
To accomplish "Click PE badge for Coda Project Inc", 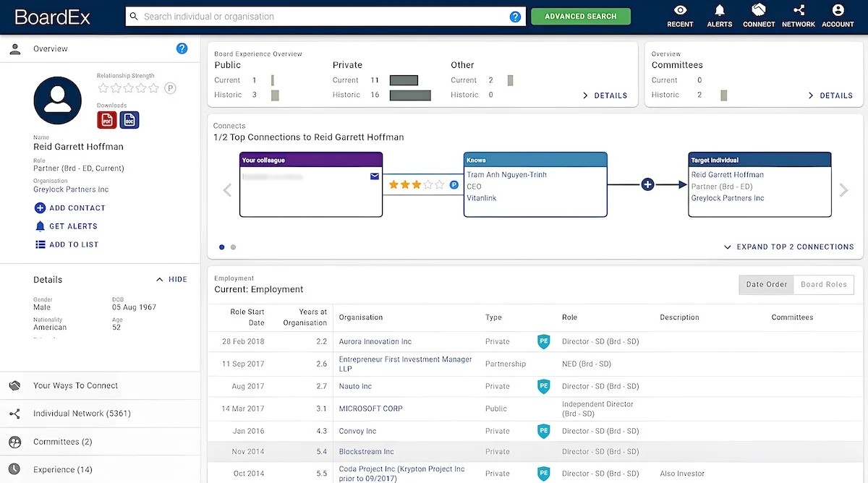I will 543,474.
